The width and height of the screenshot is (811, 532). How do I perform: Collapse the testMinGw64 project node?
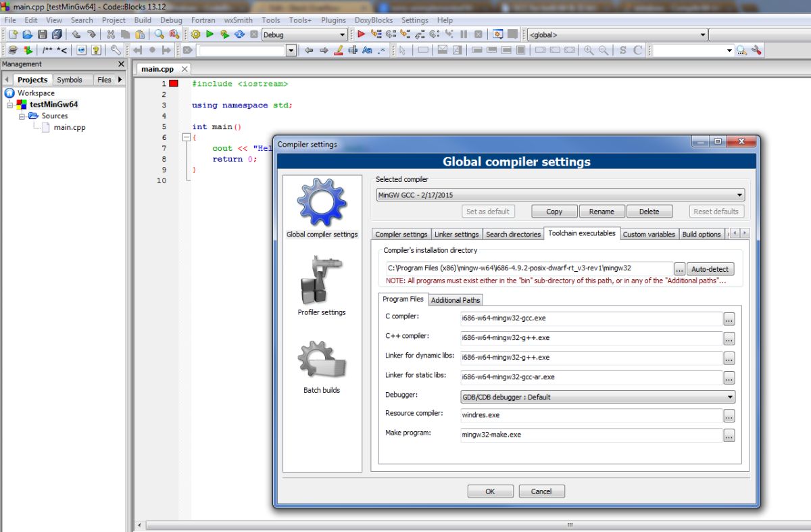(x=10, y=105)
